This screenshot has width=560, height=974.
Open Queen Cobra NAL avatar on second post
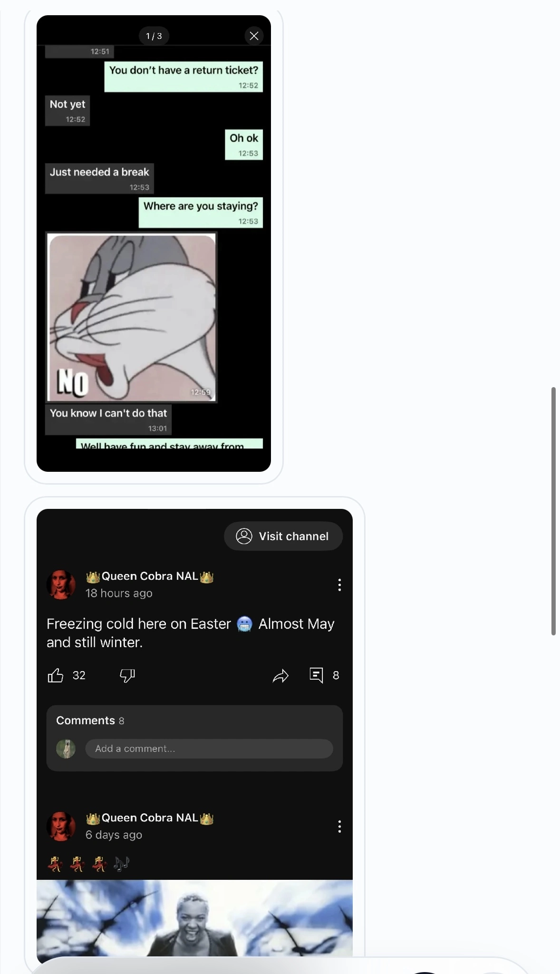click(x=61, y=826)
